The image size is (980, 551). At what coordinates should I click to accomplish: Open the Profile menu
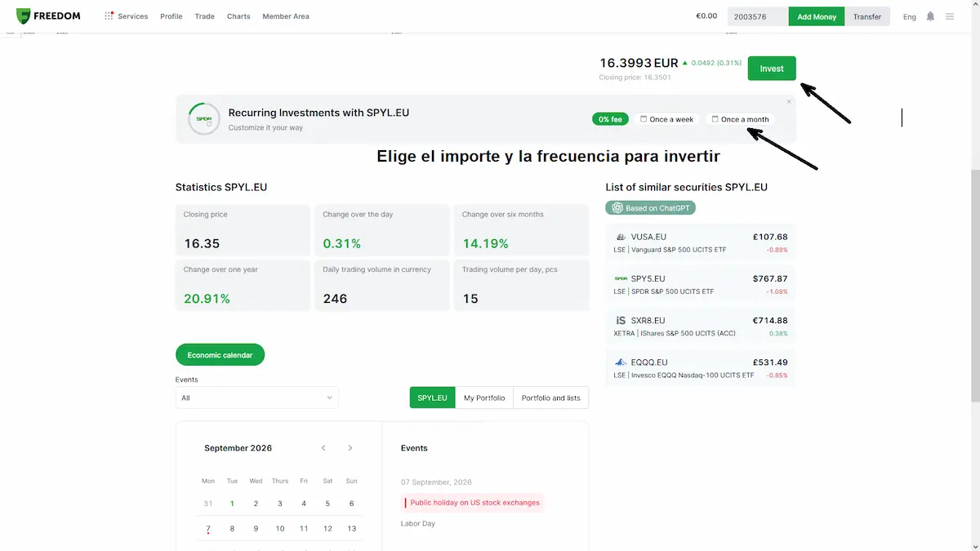pos(171,16)
